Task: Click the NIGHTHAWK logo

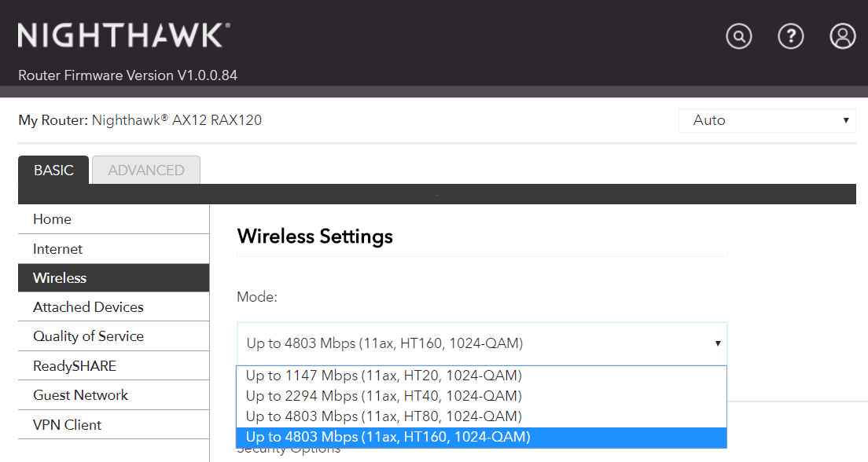Action: [x=124, y=35]
